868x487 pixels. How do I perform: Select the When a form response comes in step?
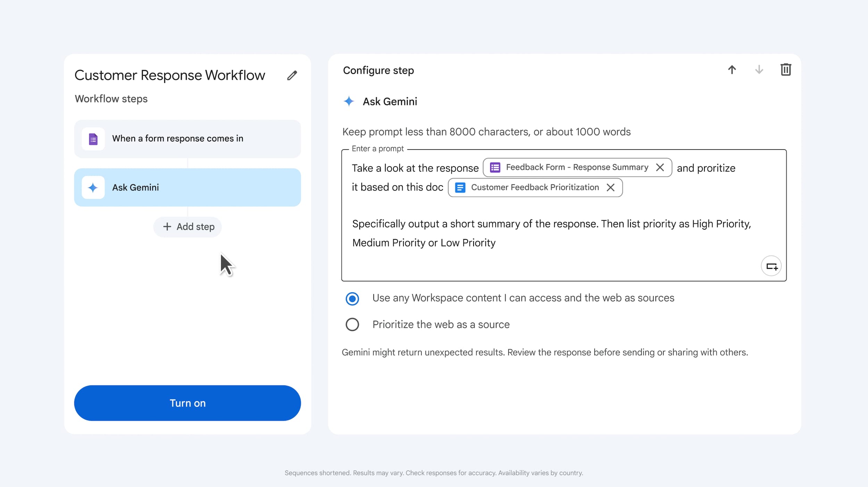click(187, 138)
